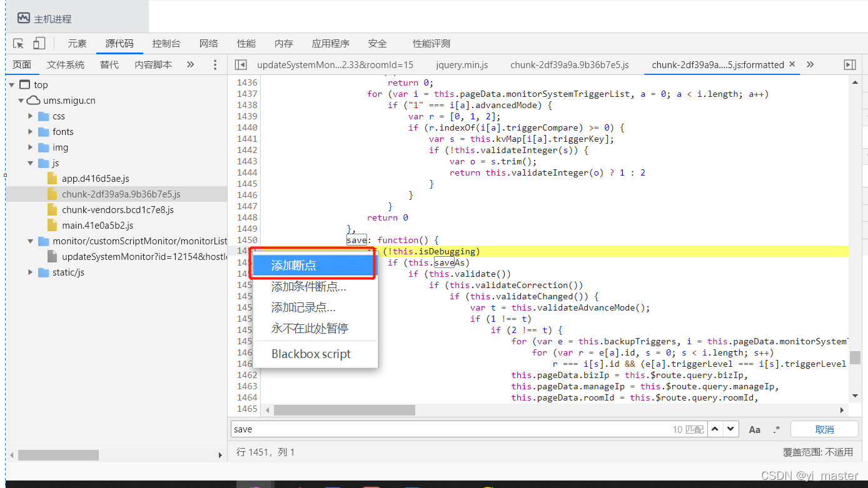Open the 内存 panel tab
868x488 pixels.
pyautogui.click(x=284, y=43)
